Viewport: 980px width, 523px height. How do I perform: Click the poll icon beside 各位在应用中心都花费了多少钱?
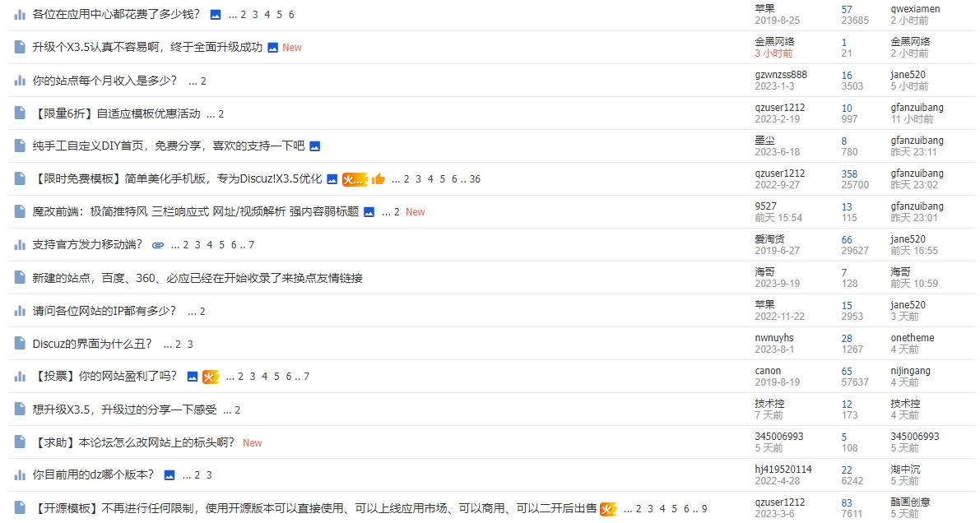(20, 15)
